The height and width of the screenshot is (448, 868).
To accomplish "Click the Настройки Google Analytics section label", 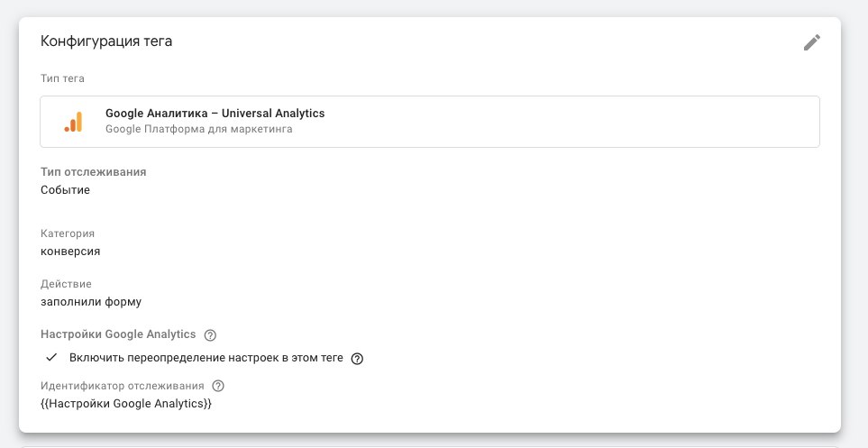I will click(118, 334).
